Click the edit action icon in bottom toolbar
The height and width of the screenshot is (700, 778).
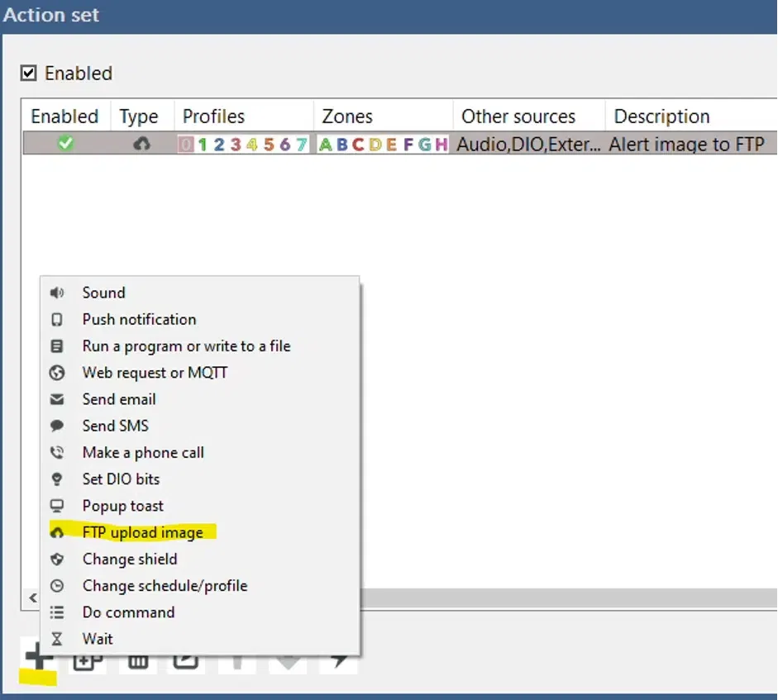coord(186,660)
